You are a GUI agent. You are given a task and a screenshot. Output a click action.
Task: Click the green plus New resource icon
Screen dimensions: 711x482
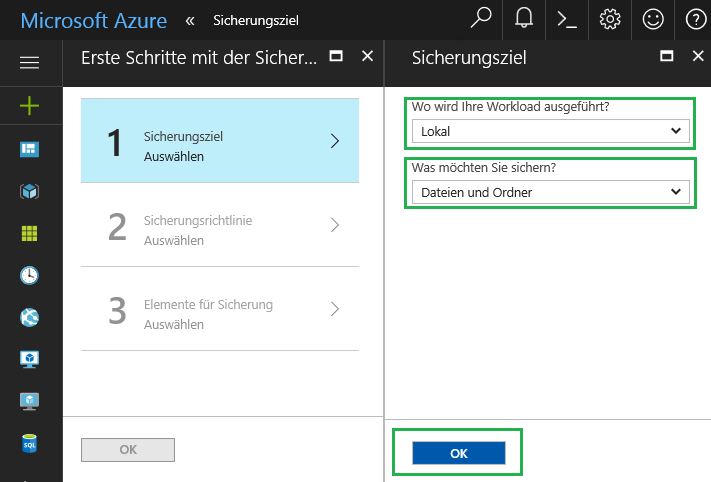[29, 106]
